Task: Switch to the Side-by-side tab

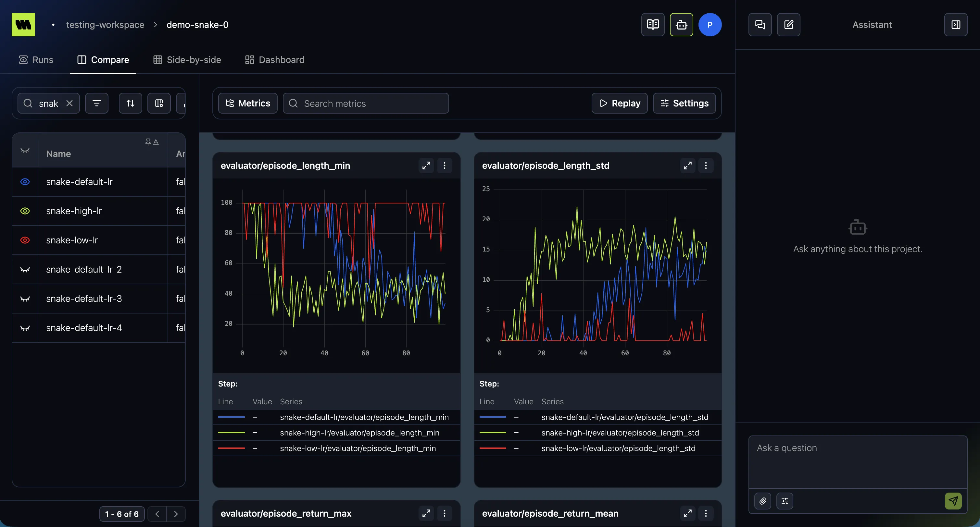Action: [187, 60]
